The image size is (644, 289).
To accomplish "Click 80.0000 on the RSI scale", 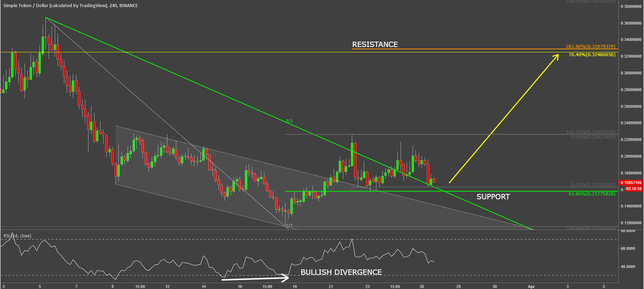I will tap(628, 231).
